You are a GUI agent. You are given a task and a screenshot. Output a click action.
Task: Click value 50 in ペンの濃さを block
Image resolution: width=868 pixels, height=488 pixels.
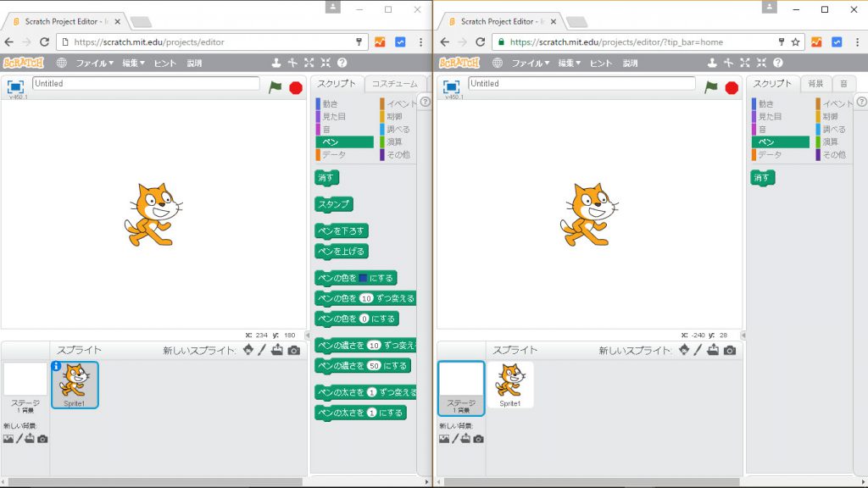pos(374,366)
